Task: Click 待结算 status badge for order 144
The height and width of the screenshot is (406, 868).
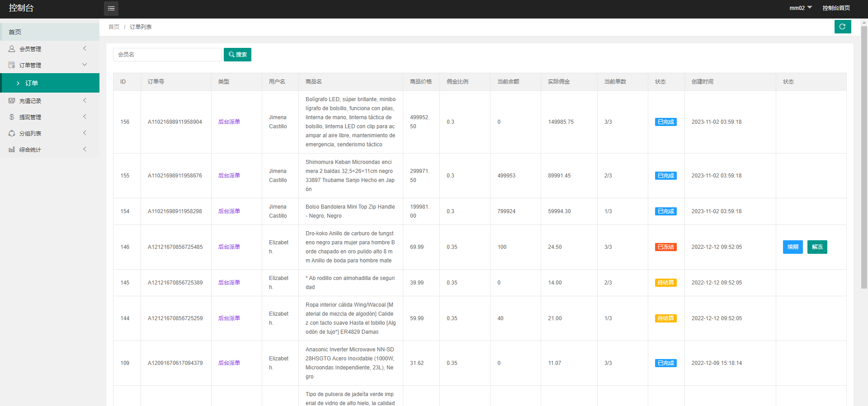Action: click(665, 318)
